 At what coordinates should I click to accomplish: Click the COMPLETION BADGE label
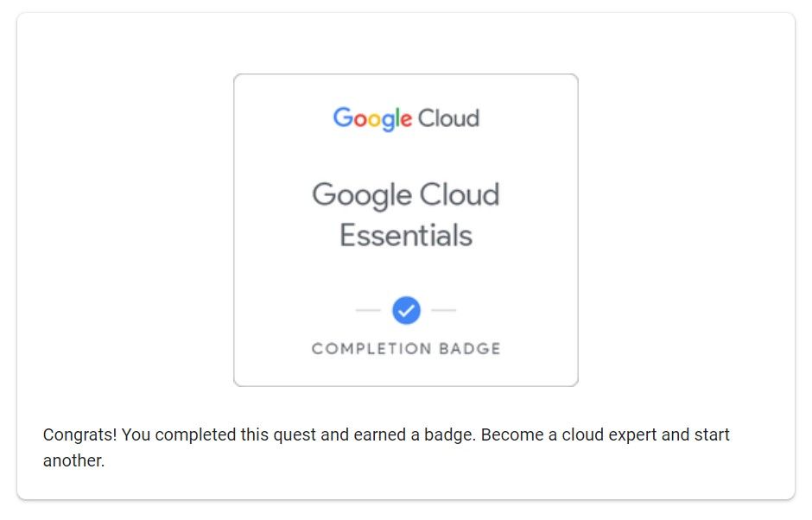[x=406, y=349]
